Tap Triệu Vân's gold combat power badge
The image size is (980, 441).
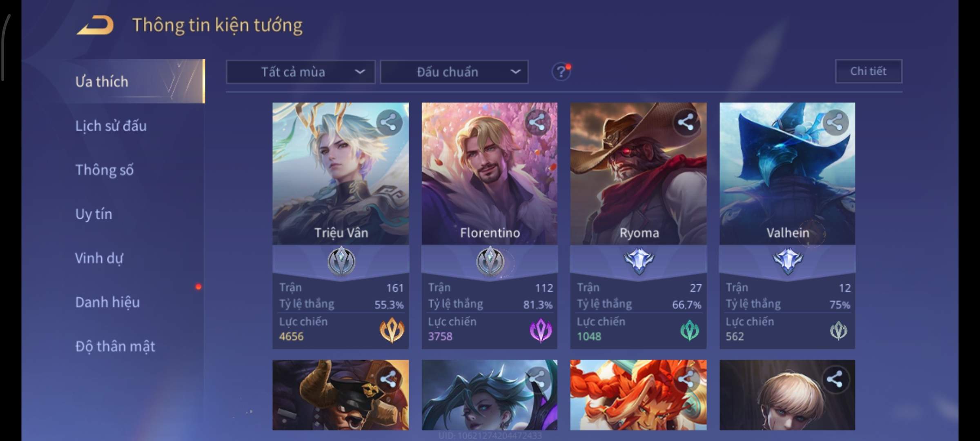pyautogui.click(x=392, y=330)
